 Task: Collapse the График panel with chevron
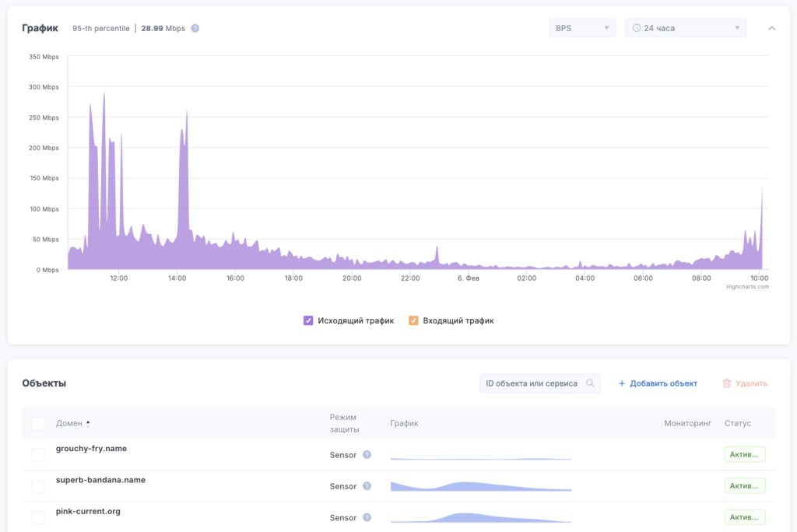click(x=771, y=28)
